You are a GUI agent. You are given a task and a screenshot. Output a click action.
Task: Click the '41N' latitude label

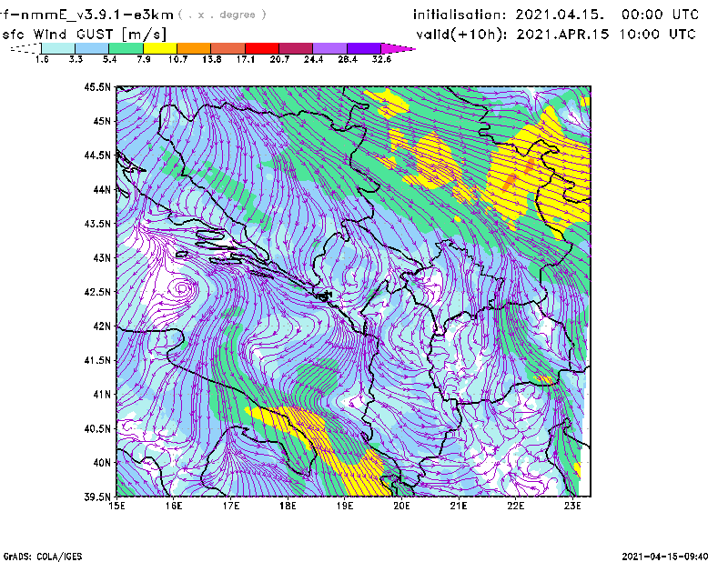click(102, 395)
